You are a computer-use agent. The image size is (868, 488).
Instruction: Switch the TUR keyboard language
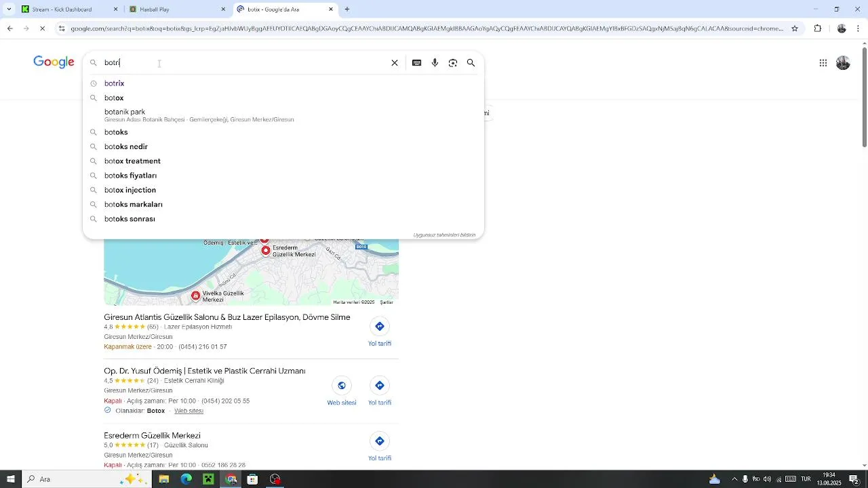click(806, 479)
